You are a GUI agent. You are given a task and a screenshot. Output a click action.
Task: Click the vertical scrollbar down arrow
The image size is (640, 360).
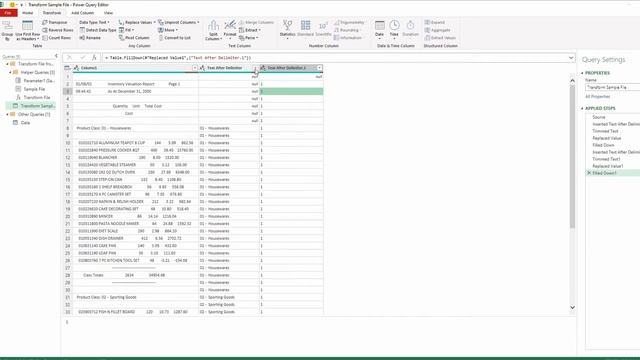(x=572, y=307)
